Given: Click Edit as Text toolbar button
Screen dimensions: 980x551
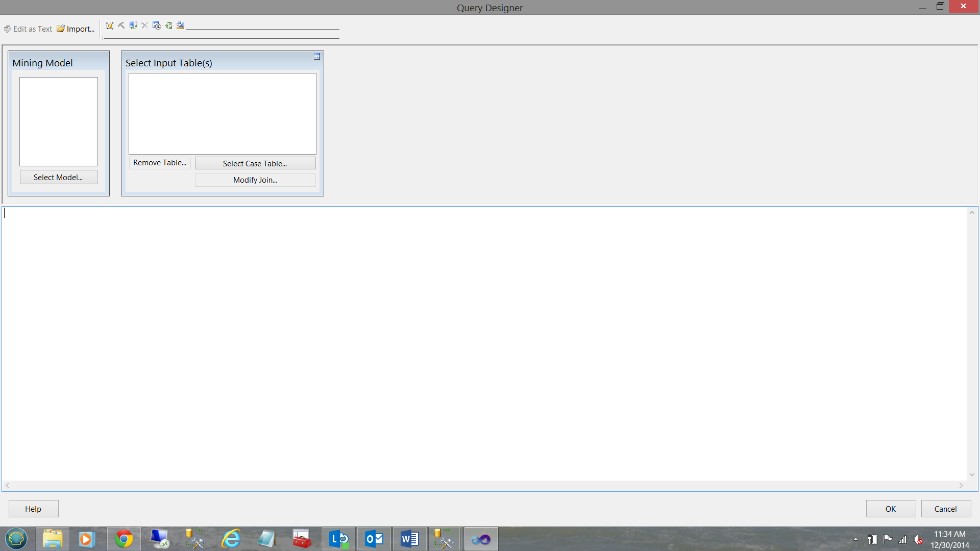Looking at the screenshot, I should tap(28, 29).
